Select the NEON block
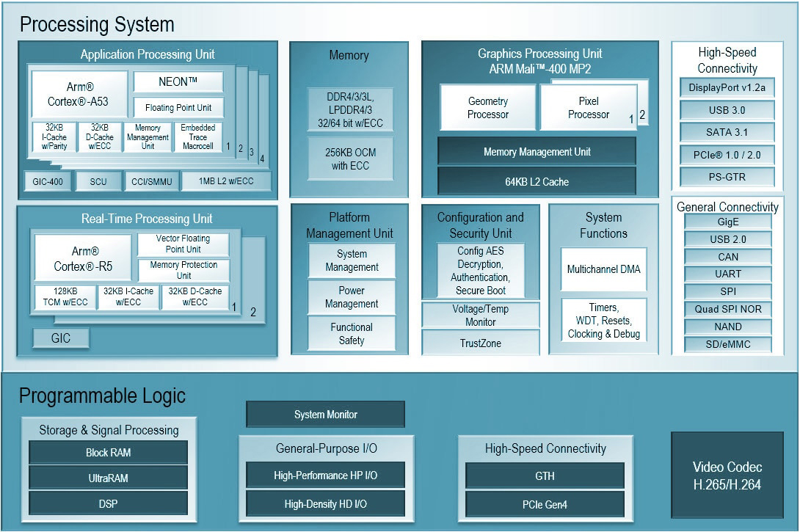The height and width of the screenshot is (532, 800). [x=178, y=82]
